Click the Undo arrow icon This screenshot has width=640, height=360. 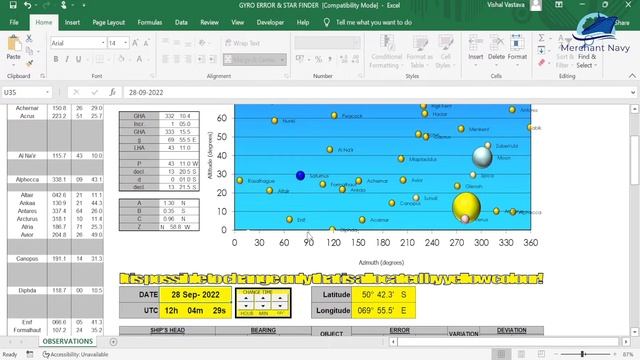point(27,5)
